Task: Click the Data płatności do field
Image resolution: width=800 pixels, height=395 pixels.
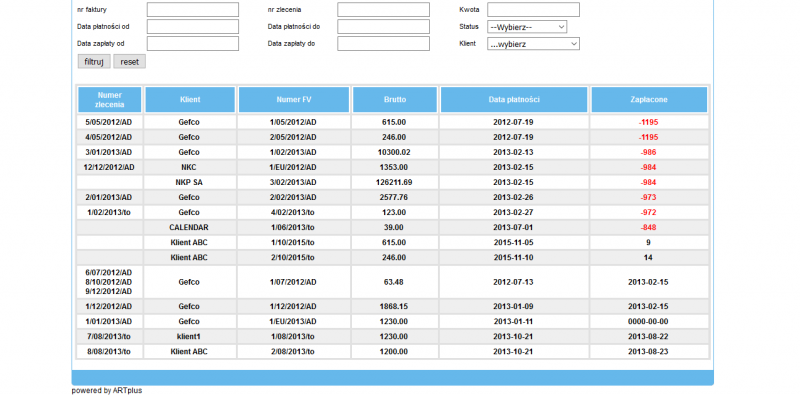Action: pos(383,27)
